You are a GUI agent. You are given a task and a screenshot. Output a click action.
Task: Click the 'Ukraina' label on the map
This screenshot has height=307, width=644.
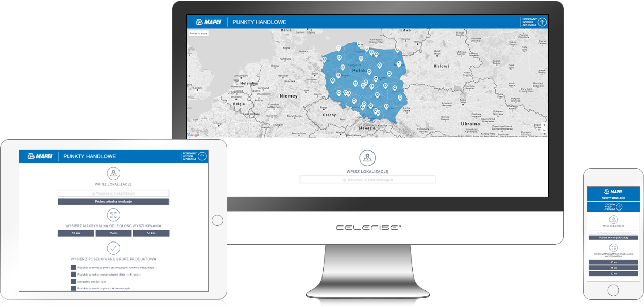coord(470,124)
